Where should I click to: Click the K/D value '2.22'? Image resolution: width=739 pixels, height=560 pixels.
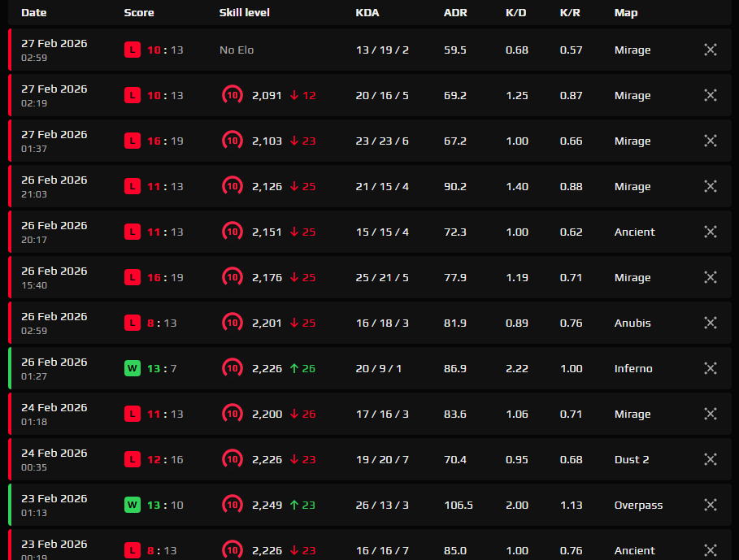click(517, 368)
